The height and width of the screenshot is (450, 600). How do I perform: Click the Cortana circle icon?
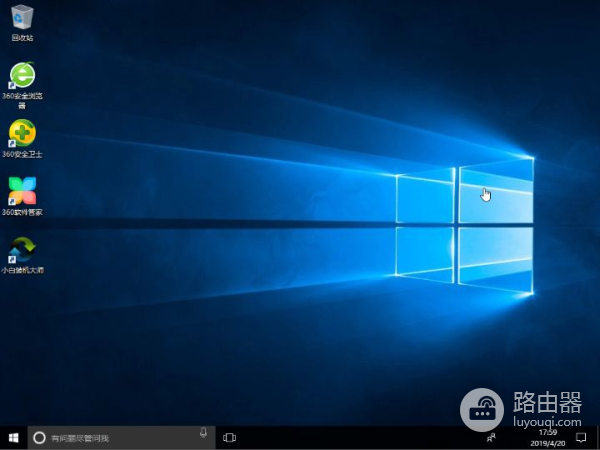tap(39, 438)
